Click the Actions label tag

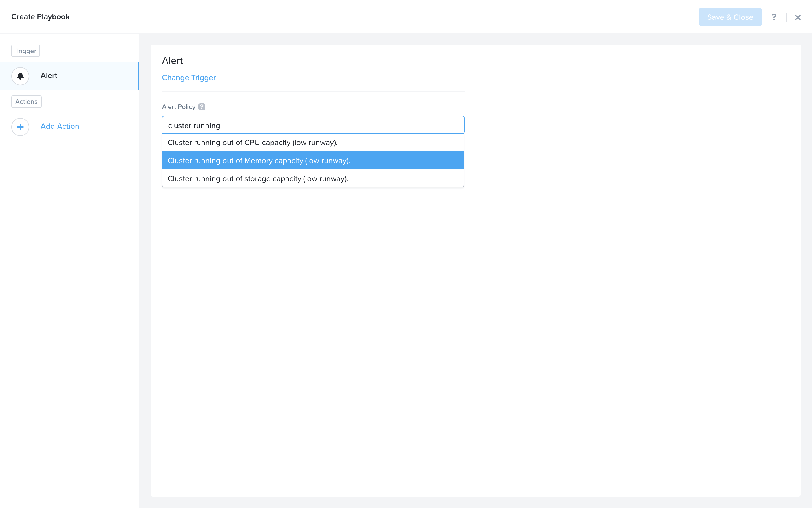click(x=26, y=102)
